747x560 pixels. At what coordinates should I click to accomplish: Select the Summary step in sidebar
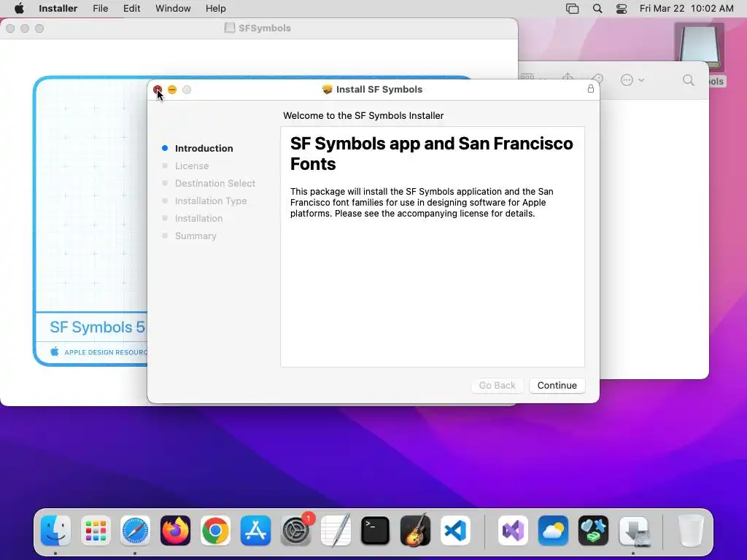click(x=196, y=236)
